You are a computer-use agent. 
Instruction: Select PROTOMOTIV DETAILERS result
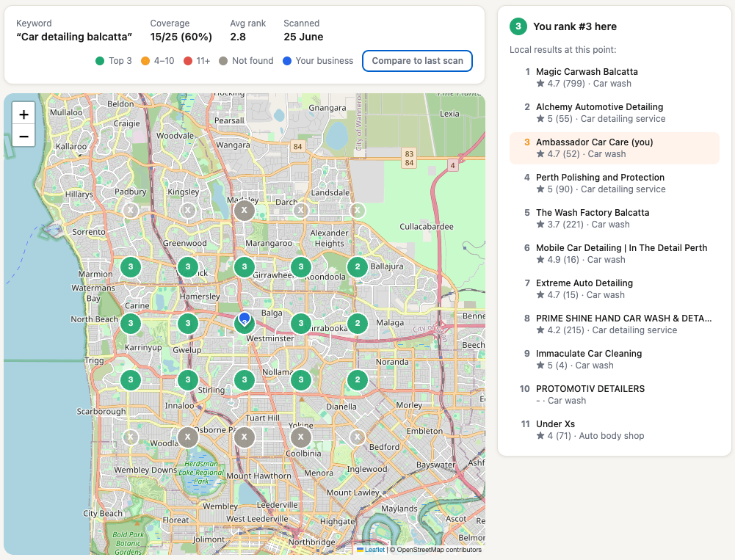[x=615, y=395]
